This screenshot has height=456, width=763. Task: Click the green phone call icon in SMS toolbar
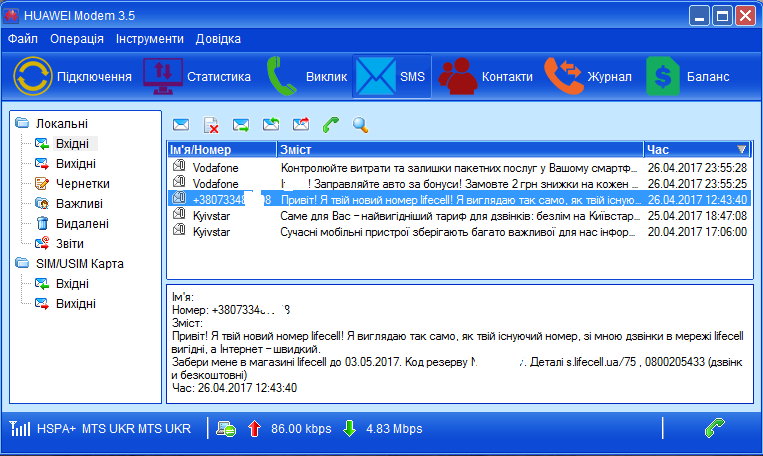click(x=330, y=125)
